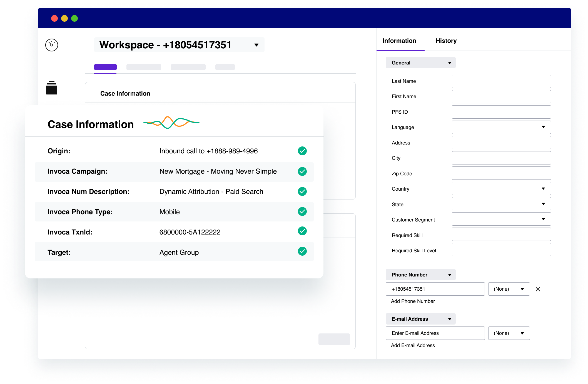Click the background 'Case Information' panel header
This screenshot has height=384, width=588.
pos(125,94)
